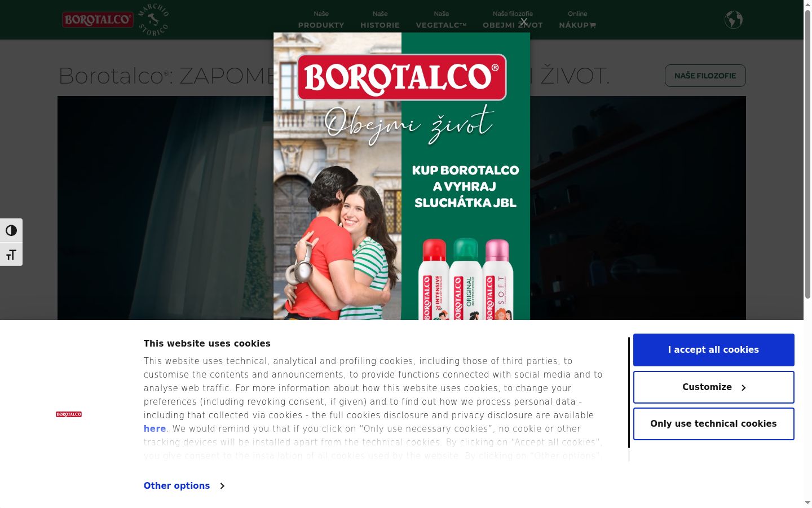The width and height of the screenshot is (812, 508).
Task: Click the shopping cart icon beside Nákup
Action: [593, 25]
